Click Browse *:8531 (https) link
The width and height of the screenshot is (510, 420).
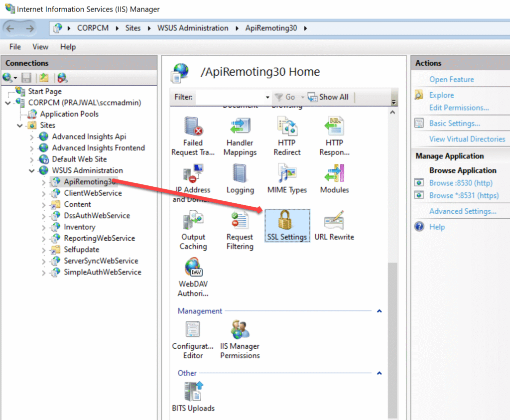[464, 195]
